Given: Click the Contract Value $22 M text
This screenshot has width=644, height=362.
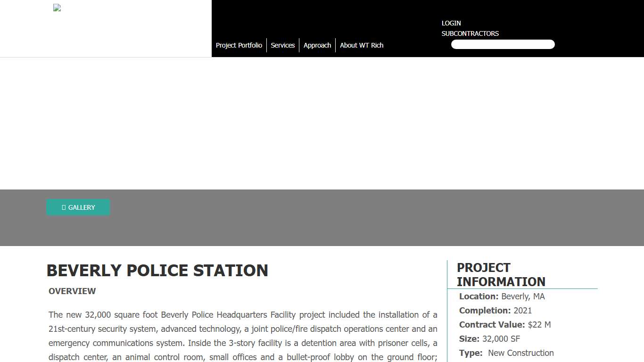Looking at the screenshot, I should pos(541,325).
